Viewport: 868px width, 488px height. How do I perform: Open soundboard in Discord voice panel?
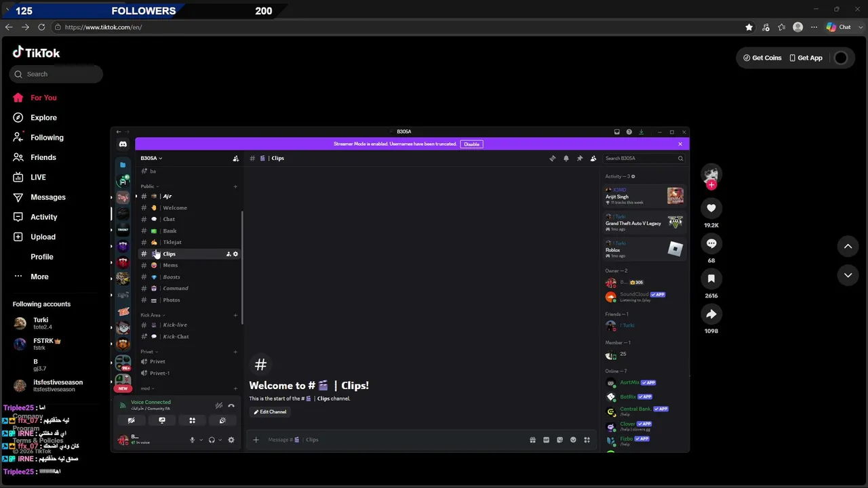click(222, 421)
